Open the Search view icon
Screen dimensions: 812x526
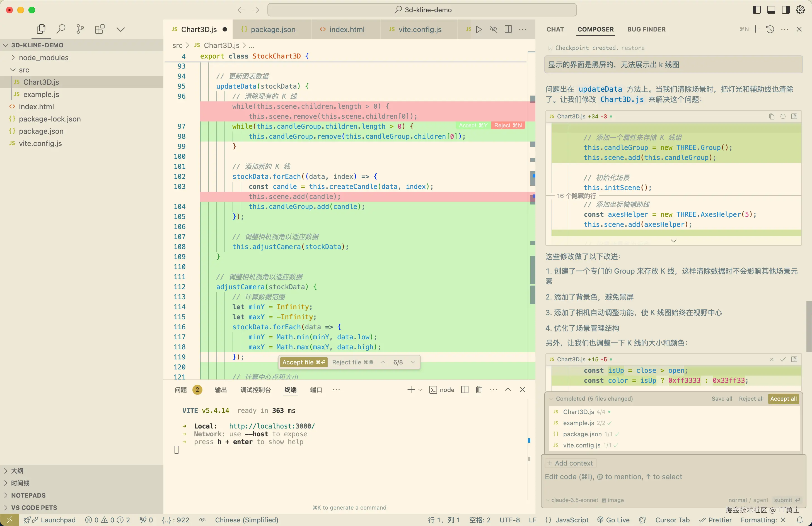click(x=61, y=29)
